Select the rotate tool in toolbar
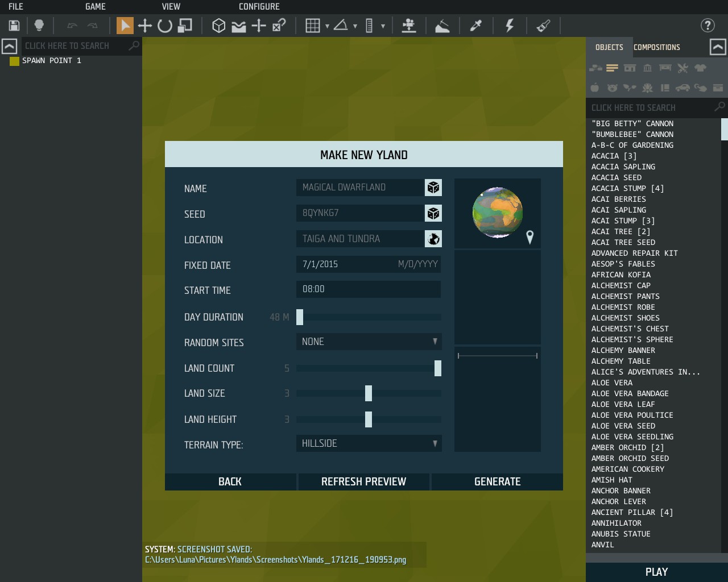Image resolution: width=728 pixels, height=582 pixels. click(x=165, y=26)
